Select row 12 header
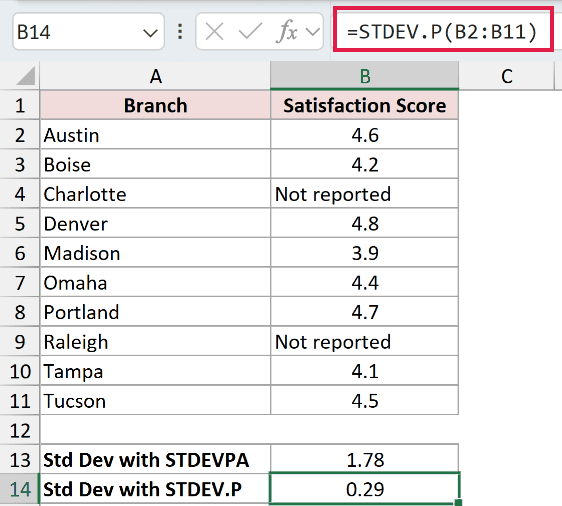The height and width of the screenshot is (506, 562). 20,430
